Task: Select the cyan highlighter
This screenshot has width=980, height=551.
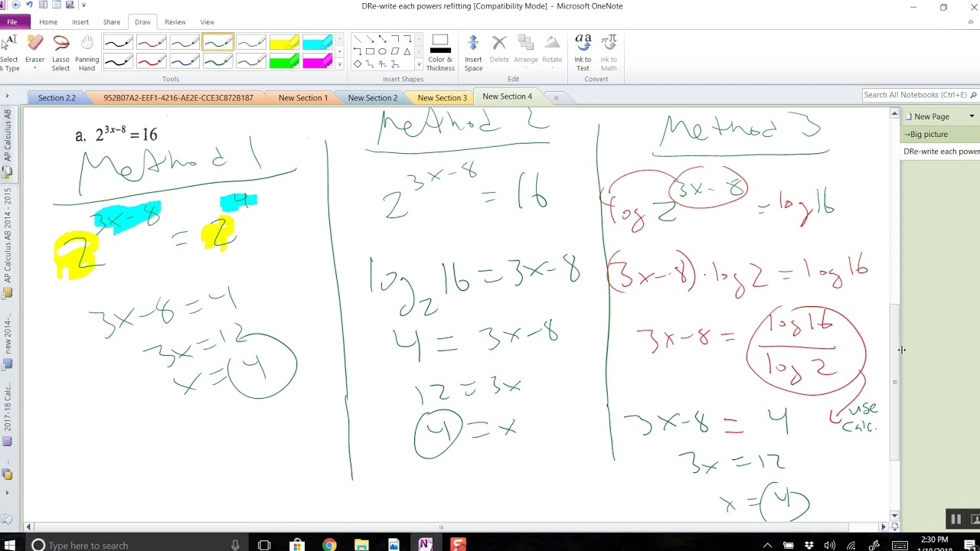Action: [318, 43]
